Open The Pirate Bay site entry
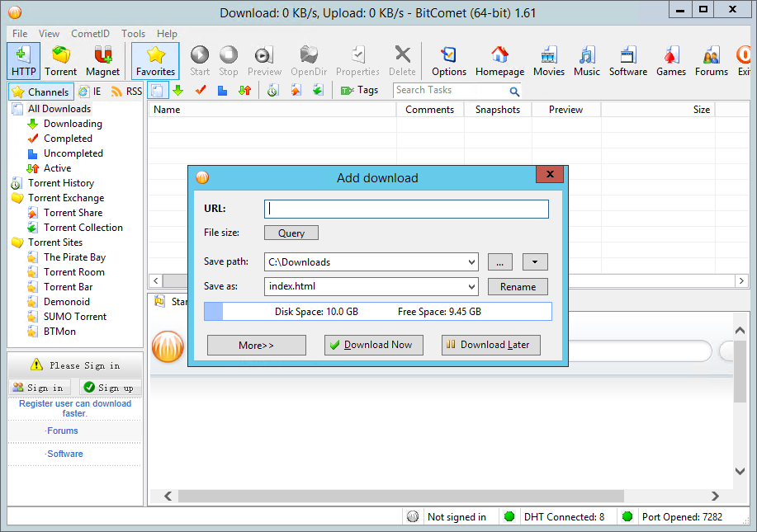Viewport: 757px width, 532px height. pos(74,257)
